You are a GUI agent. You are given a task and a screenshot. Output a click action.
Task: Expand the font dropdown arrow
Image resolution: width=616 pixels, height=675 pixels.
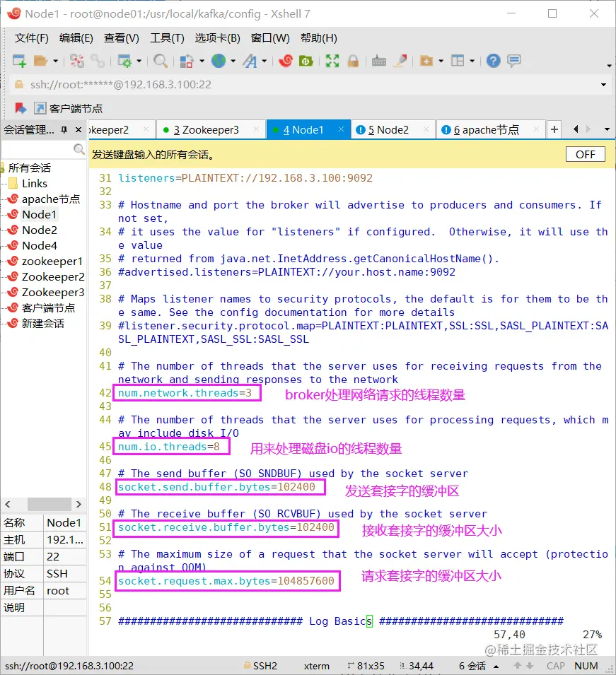(264, 61)
